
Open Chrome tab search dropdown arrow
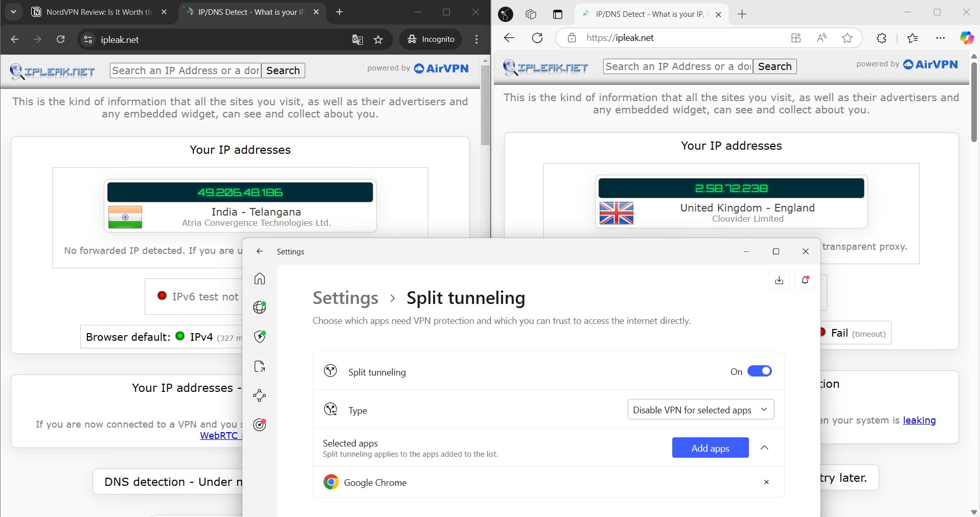point(14,12)
